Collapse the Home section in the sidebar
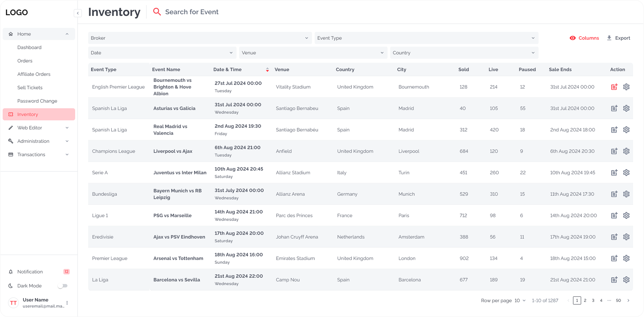This screenshot has height=317, width=644. coord(67,34)
